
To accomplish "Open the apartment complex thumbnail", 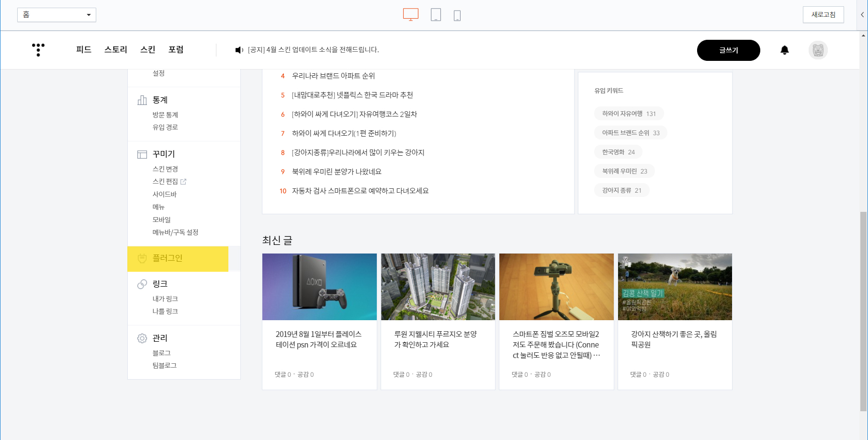I will [x=438, y=287].
